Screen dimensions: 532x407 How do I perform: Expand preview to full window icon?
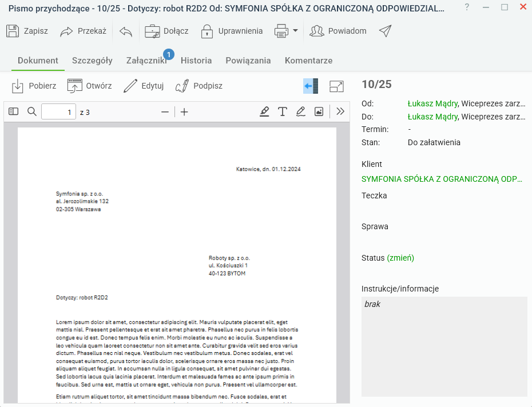click(x=336, y=86)
